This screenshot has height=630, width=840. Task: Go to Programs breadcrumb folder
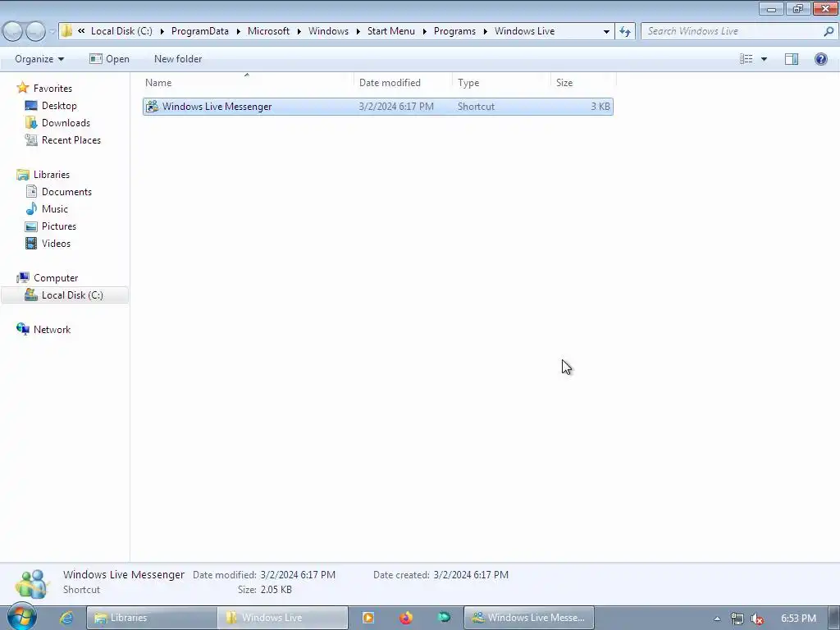[454, 31]
